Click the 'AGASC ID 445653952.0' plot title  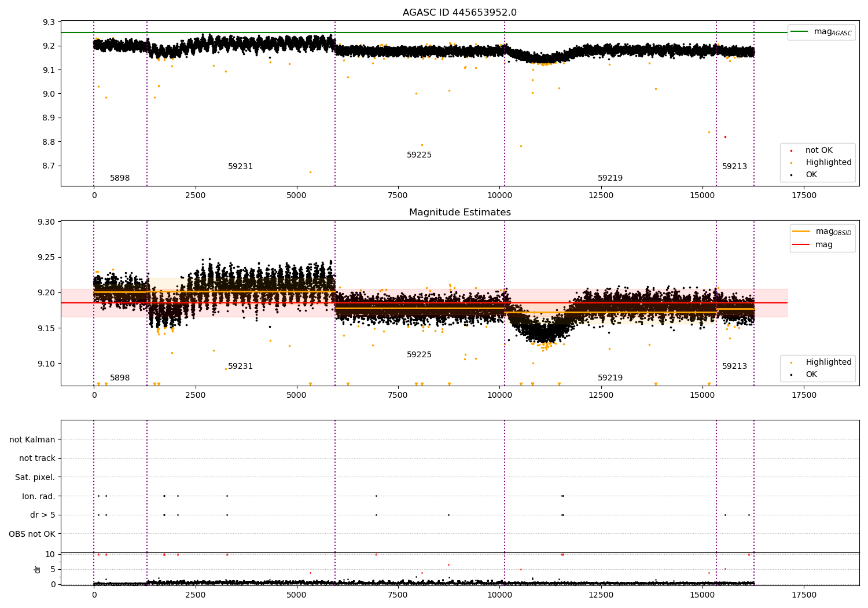[459, 13]
